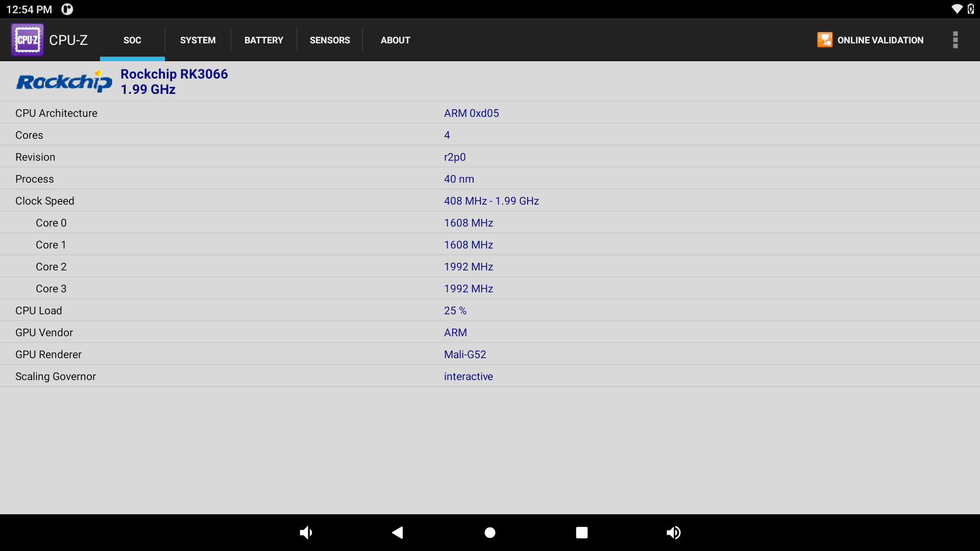Tap the recent apps square button
The height and width of the screenshot is (551, 980).
tap(582, 533)
